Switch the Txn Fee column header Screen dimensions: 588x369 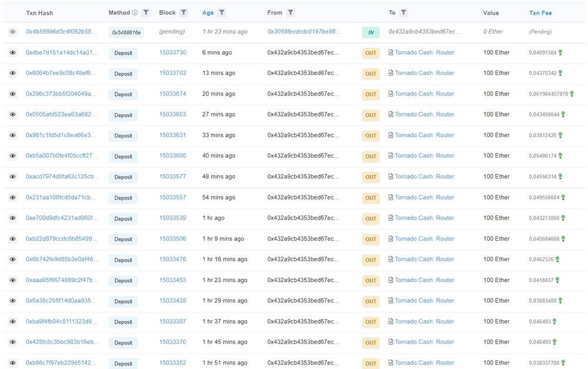[x=540, y=13]
